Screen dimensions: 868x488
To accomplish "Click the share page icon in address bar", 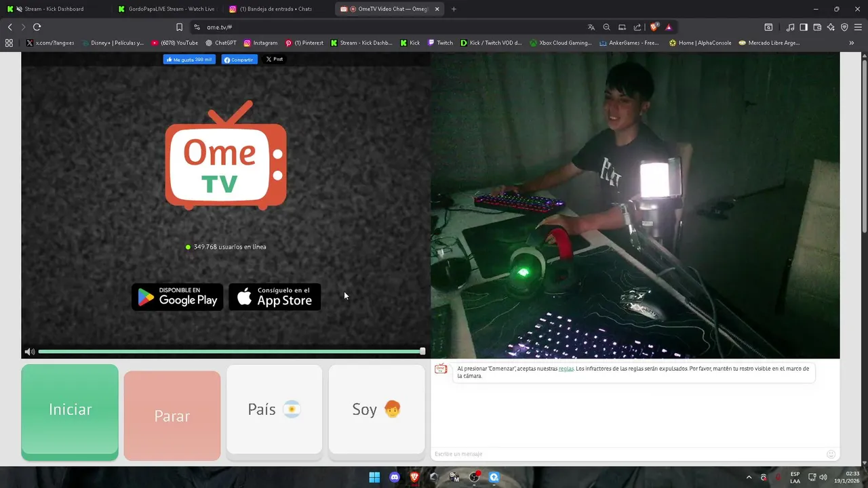I will coord(637,27).
